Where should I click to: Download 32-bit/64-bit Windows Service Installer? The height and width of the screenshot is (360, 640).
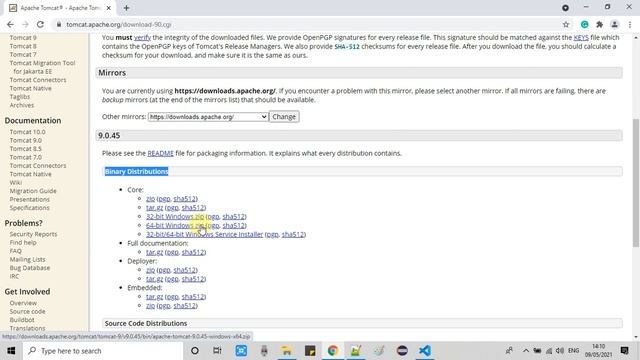click(x=204, y=235)
